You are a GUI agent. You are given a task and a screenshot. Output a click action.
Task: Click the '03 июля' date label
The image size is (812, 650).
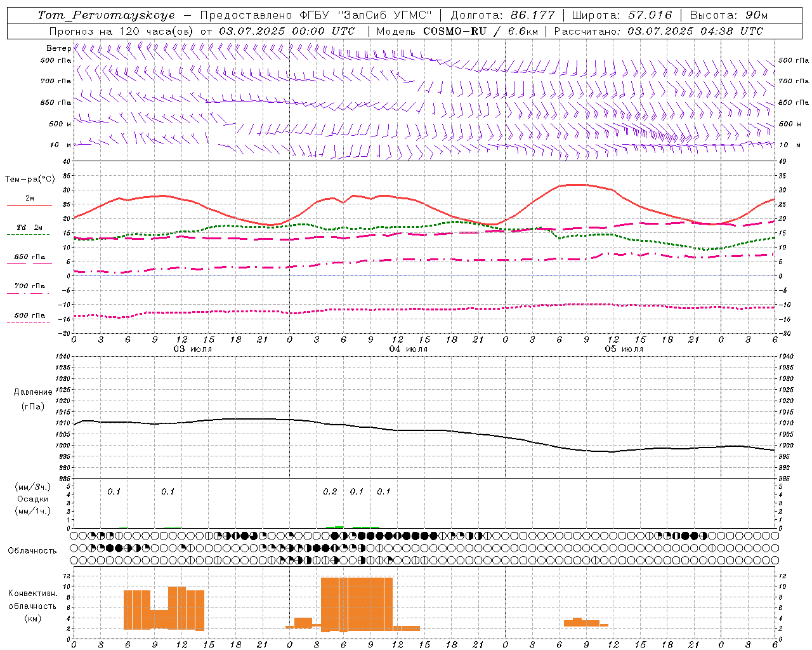pos(193,349)
